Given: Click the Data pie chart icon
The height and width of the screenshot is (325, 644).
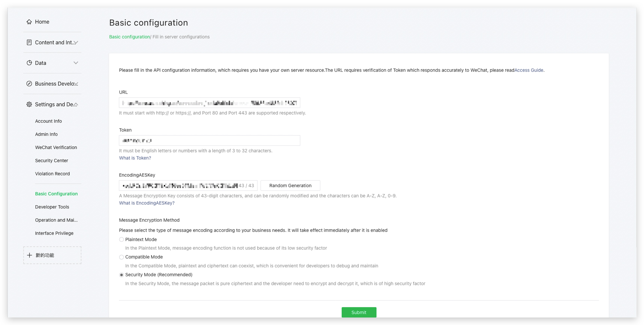Looking at the screenshot, I should click(29, 63).
